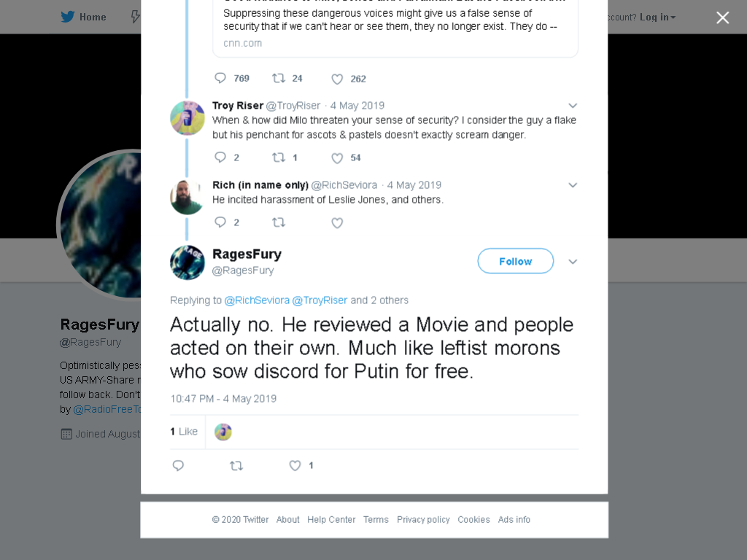View avatar of user who liked the tweet

pyautogui.click(x=223, y=432)
